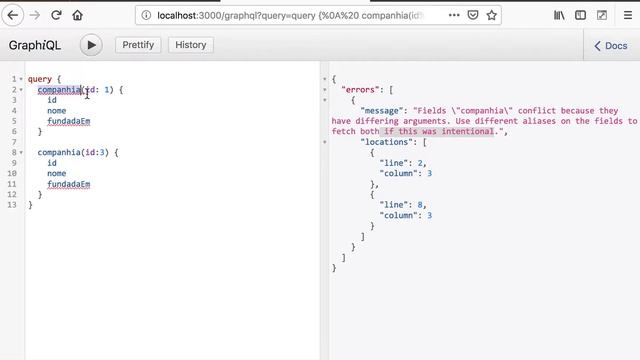Click the "locations" key in results
Screen dimensions: 640x360
pos(387,142)
